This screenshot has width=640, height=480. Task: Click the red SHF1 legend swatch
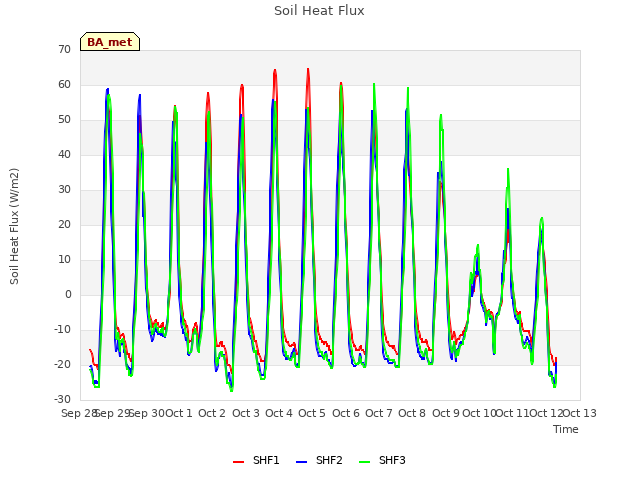pos(238,462)
